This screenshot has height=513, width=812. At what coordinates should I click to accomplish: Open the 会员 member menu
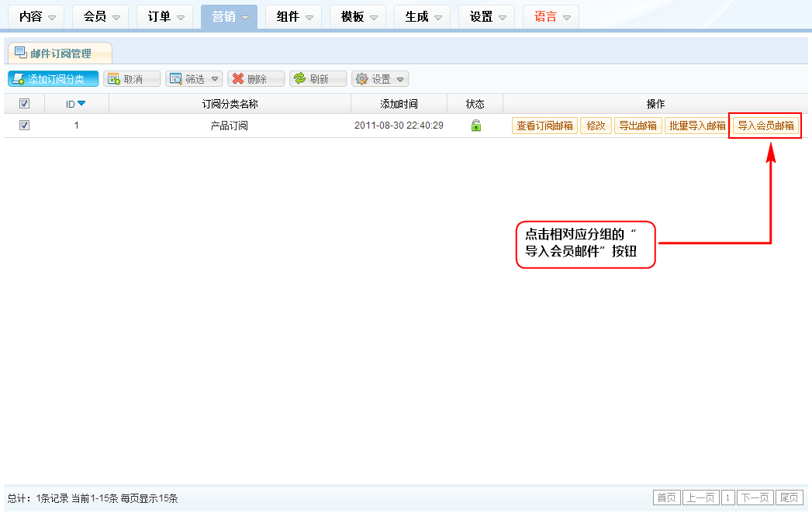tap(100, 16)
